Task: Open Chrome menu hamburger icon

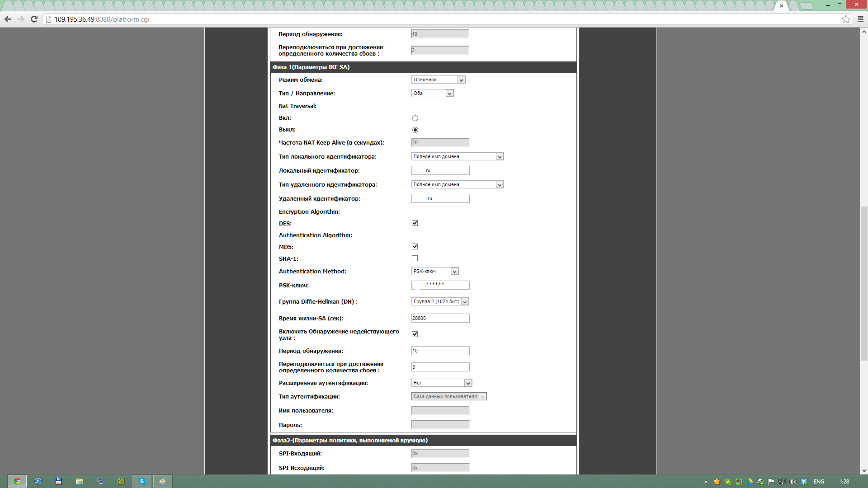Action: point(860,19)
